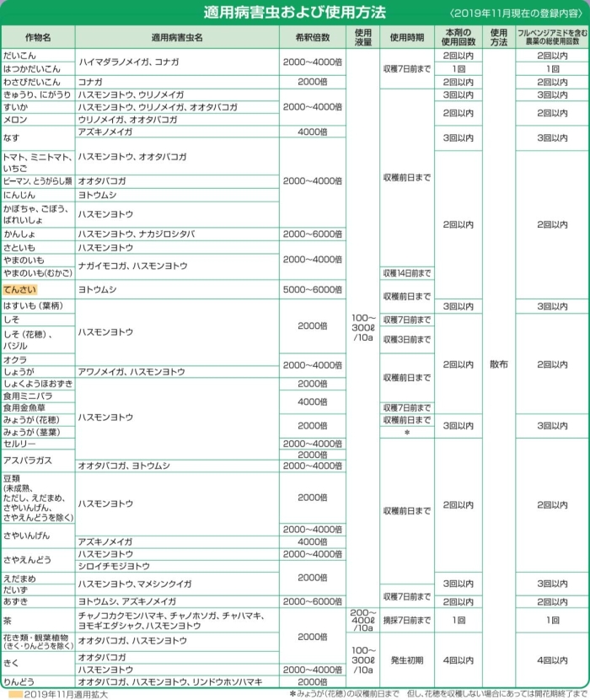Click the トマト、ミニトマト、いちご crop cell
This screenshot has height=700, width=590.
tap(38, 163)
